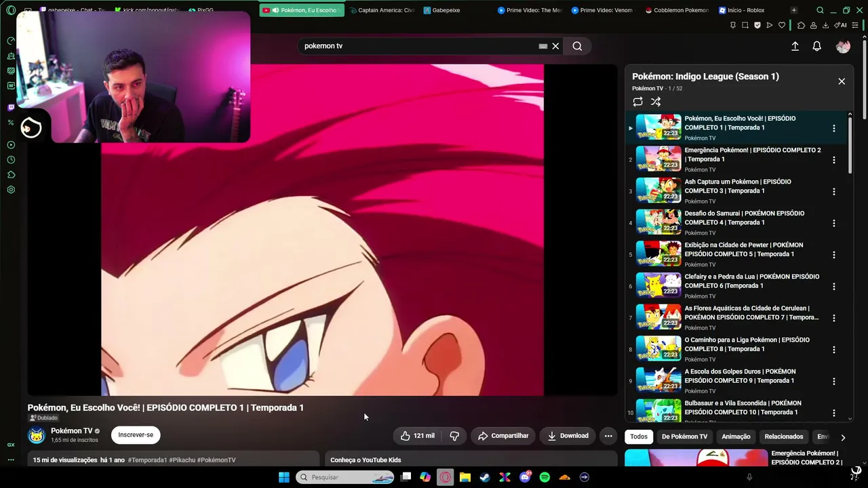
Task: Open the Windows Start menu
Action: [283, 477]
